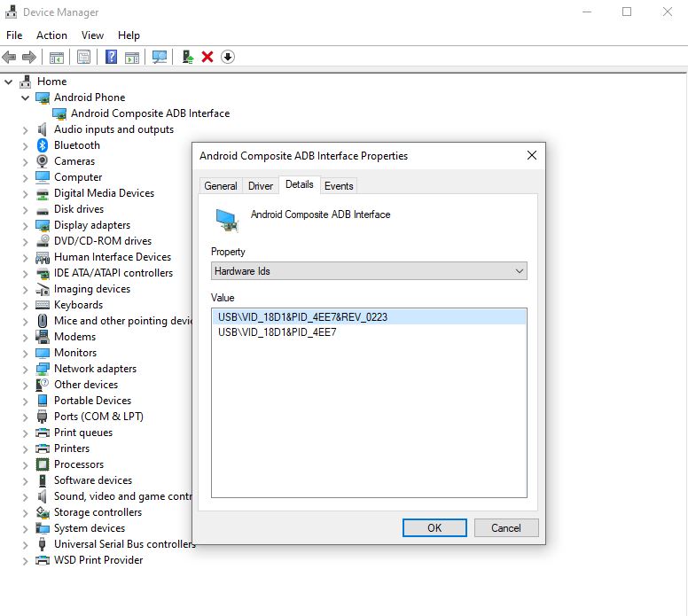Click the Back arrow toolbar icon
This screenshot has height=616, width=688.
point(9,57)
